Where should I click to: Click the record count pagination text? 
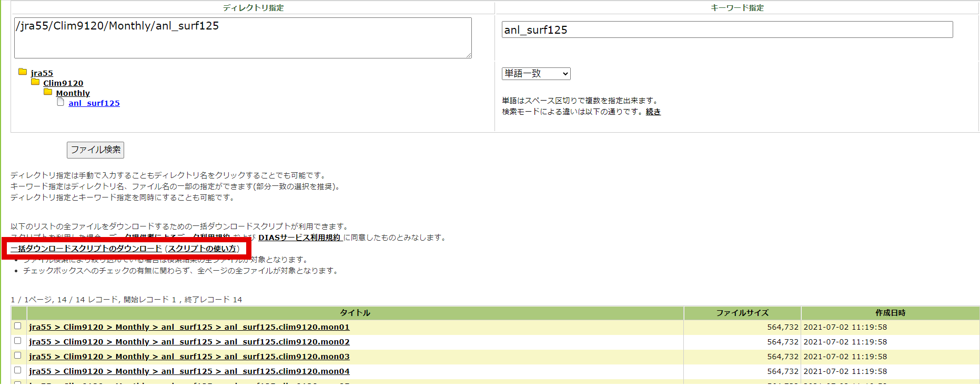pyautogui.click(x=126, y=300)
